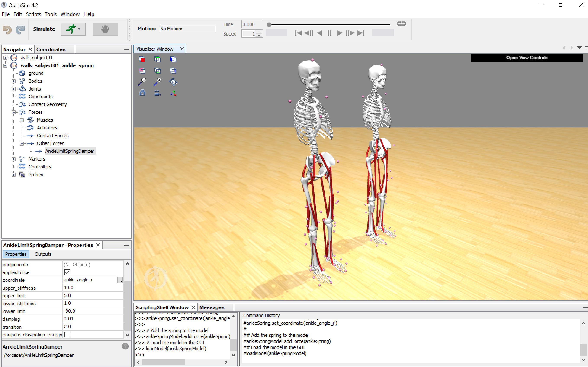Image resolution: width=588 pixels, height=367 pixels.
Task: Step backward one frame
Action: pos(309,33)
